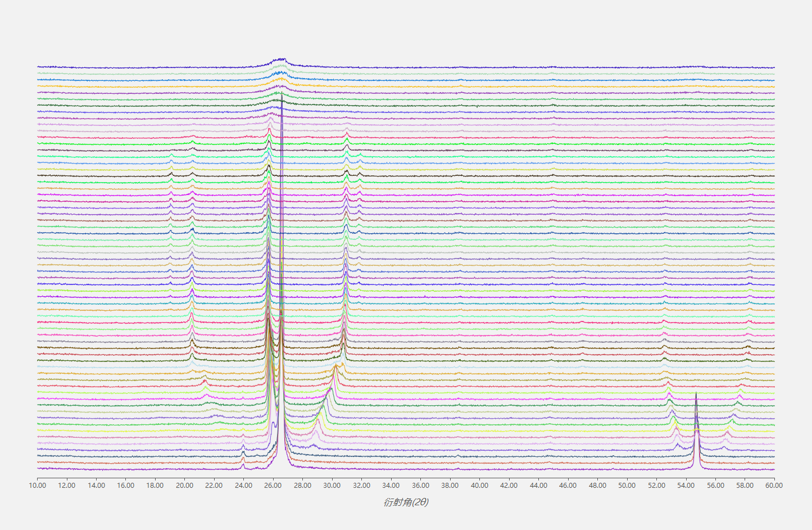Select the 54.00 x-axis tick label
This screenshot has width=812, height=530.
(686, 486)
